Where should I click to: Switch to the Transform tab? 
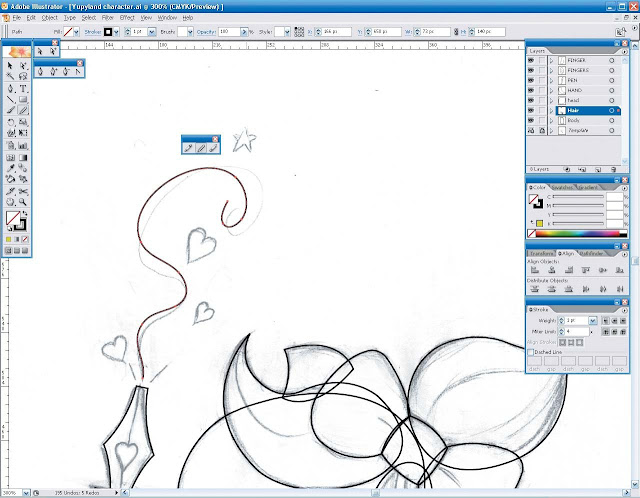coord(541,253)
